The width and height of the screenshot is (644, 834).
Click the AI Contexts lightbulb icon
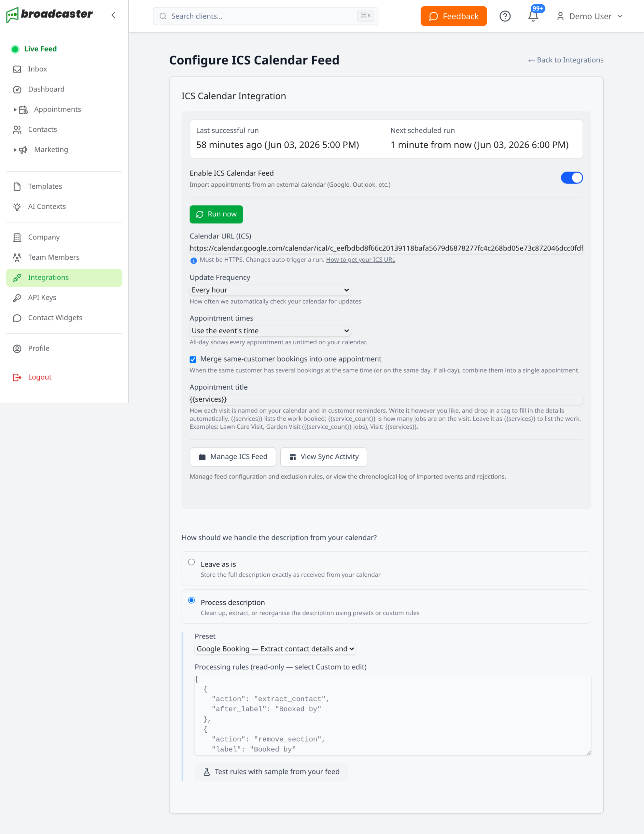[17, 207]
